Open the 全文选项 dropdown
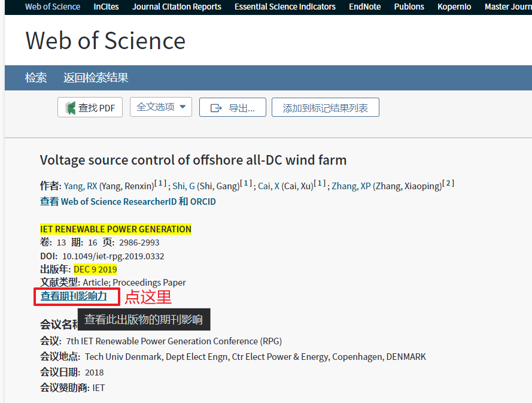 click(160, 107)
